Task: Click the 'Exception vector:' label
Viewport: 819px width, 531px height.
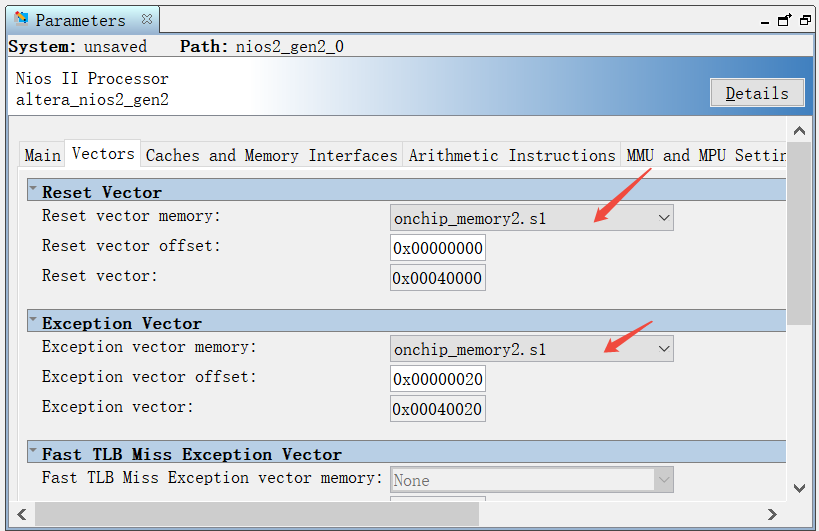Action: point(118,406)
